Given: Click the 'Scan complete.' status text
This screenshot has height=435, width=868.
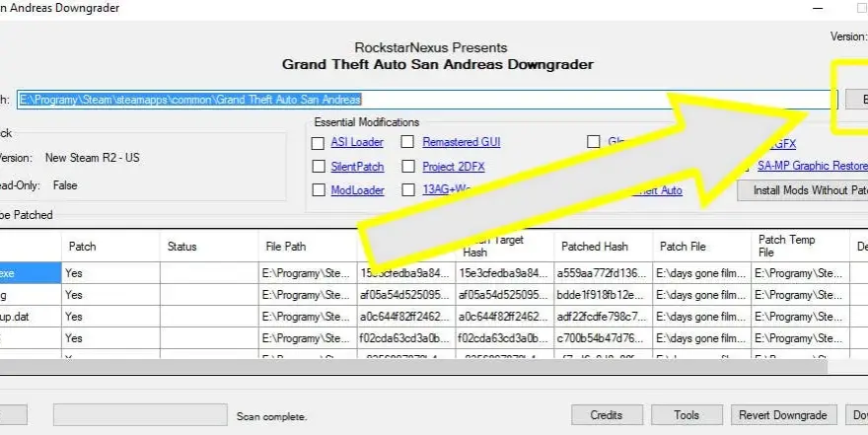Looking at the screenshot, I should [271, 416].
